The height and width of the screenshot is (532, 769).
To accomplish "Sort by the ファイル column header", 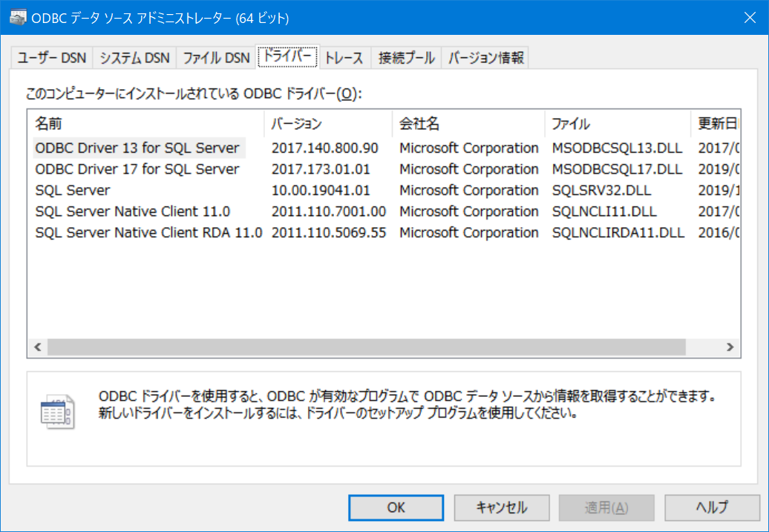I will [618, 124].
